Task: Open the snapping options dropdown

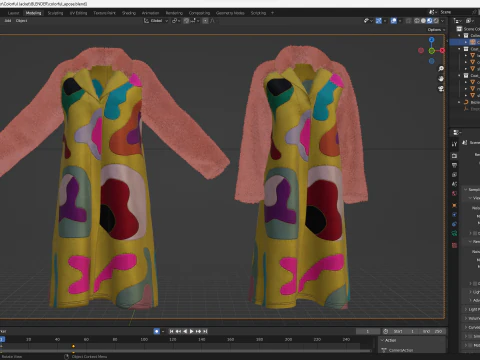Action: point(194,21)
